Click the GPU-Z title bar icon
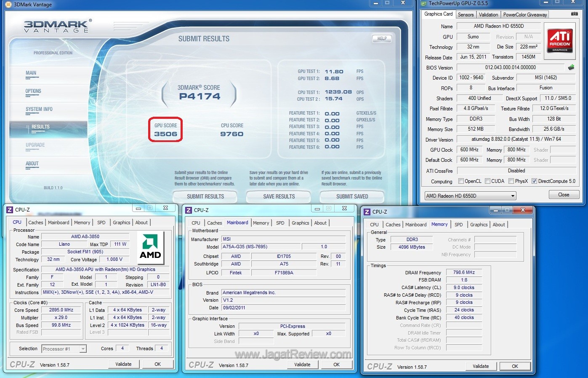This screenshot has width=588, height=378. (x=423, y=3)
